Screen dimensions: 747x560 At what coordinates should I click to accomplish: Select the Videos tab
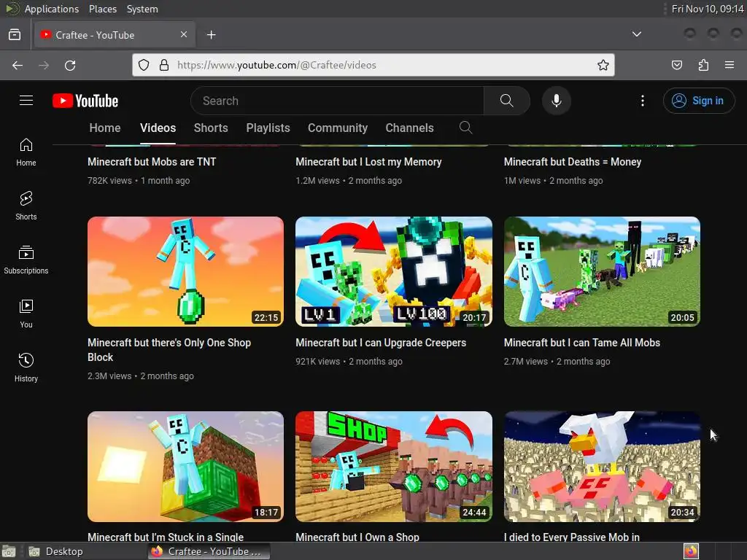tap(158, 128)
